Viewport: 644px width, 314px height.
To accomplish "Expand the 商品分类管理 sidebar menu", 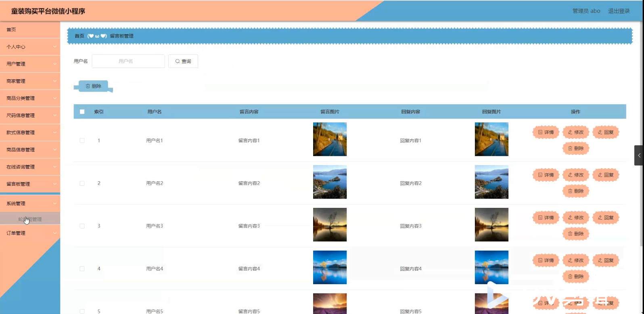I will point(30,98).
